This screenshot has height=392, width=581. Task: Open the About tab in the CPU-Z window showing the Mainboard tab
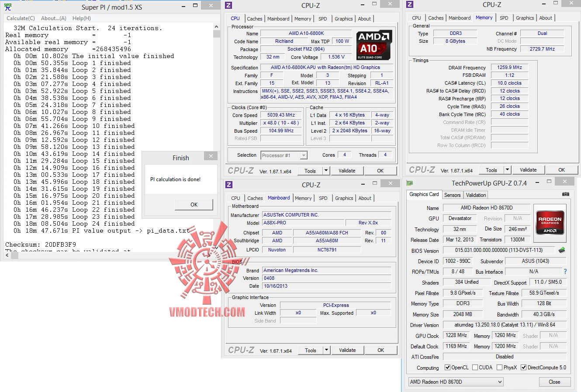365,198
